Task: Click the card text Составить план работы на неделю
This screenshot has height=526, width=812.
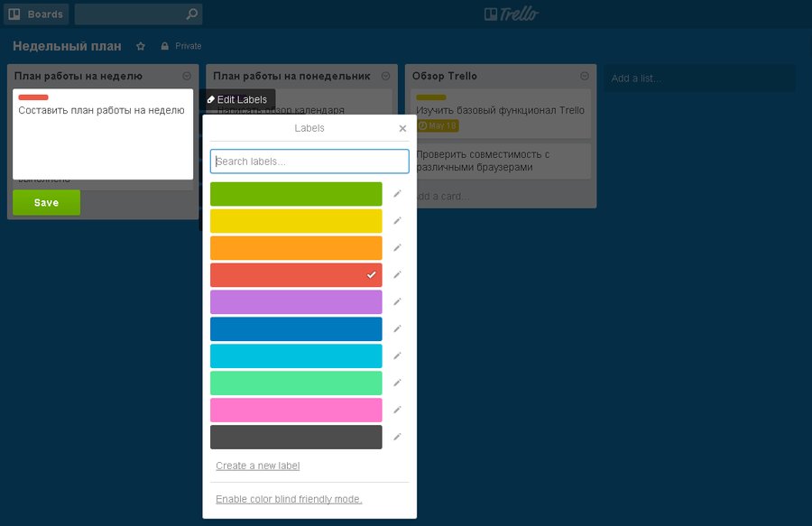Action: 101,110
